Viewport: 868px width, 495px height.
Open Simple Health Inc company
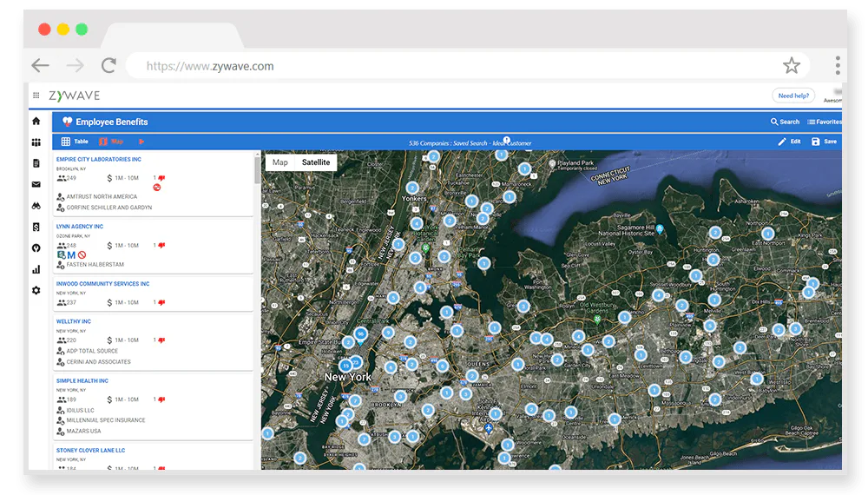pyautogui.click(x=82, y=381)
